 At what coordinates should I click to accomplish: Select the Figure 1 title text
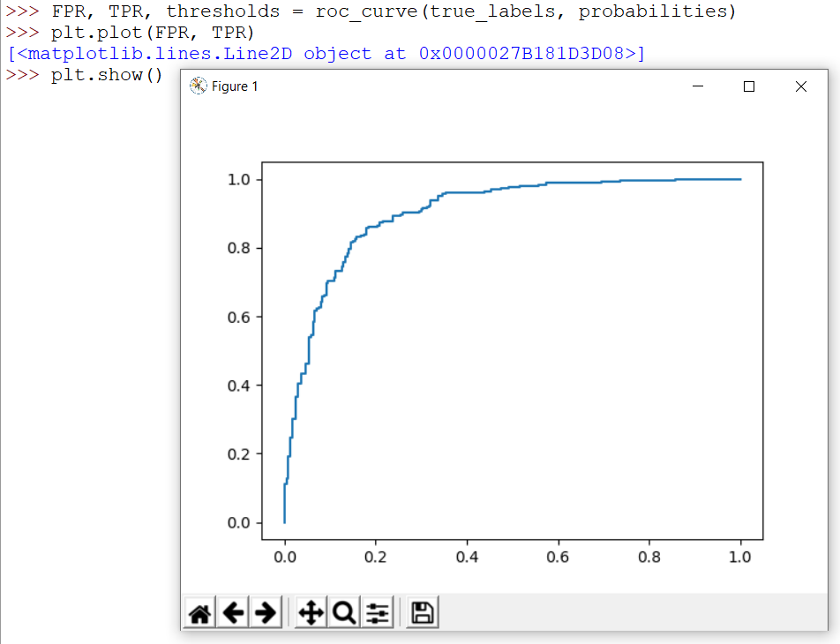point(233,86)
